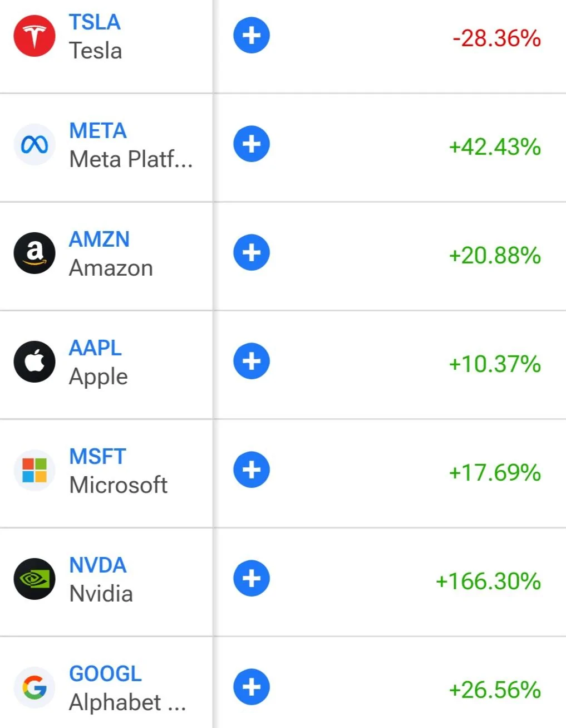Click the Apple logo icon

[35, 361]
